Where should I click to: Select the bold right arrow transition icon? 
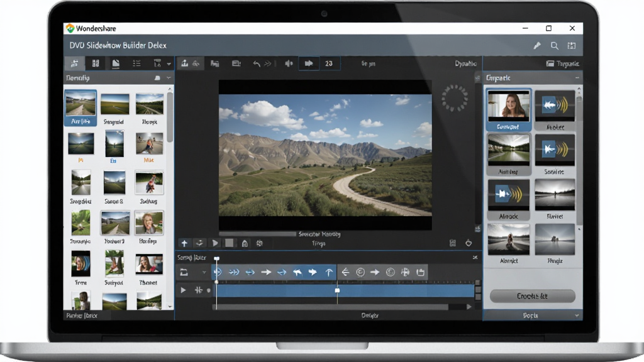pos(313,272)
